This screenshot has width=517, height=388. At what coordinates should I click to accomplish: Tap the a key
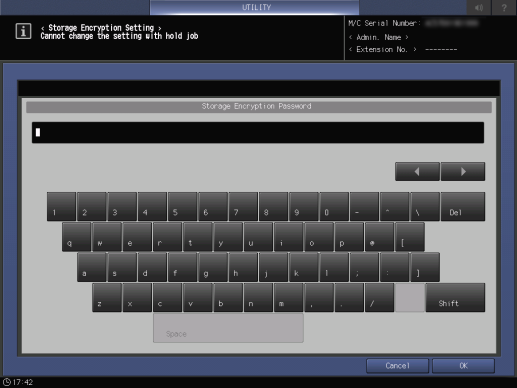pos(92,267)
